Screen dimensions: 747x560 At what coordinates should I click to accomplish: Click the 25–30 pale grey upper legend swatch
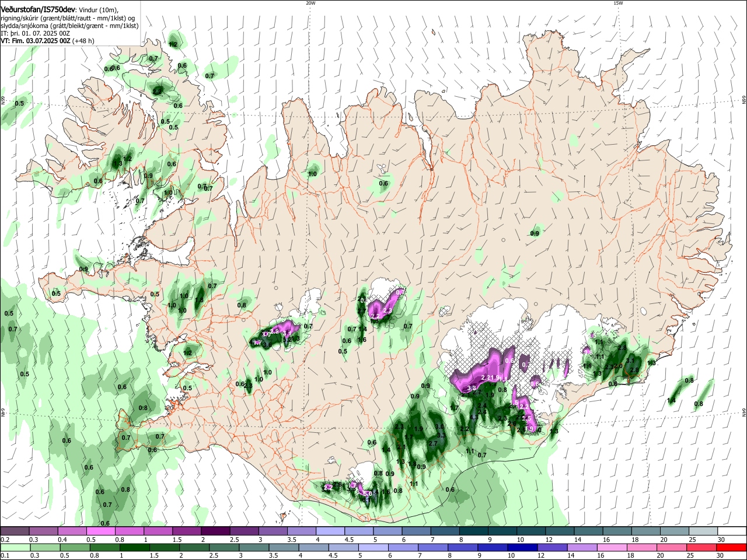(703, 531)
